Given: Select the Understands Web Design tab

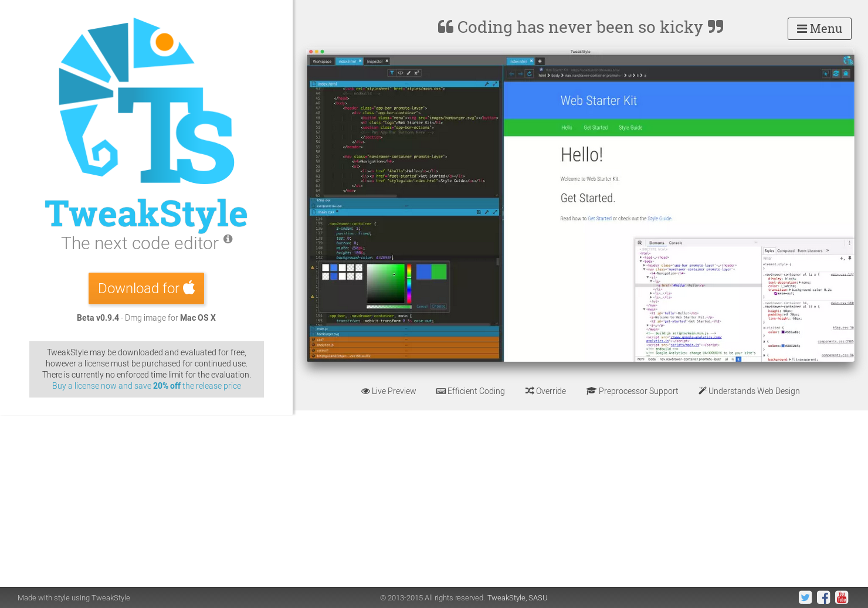Looking at the screenshot, I should click(x=749, y=391).
